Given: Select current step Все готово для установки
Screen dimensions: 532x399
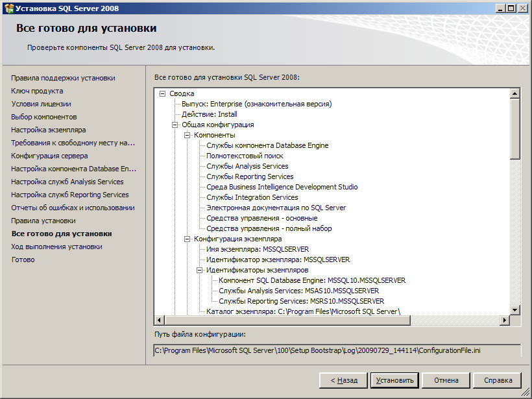Looking at the screenshot, I should point(62,234).
